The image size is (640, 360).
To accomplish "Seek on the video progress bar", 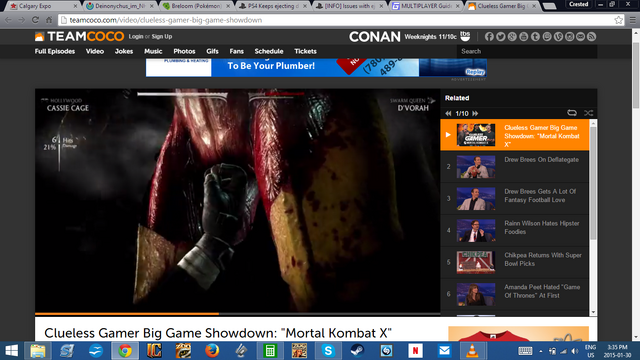I will pyautogui.click(x=238, y=313).
